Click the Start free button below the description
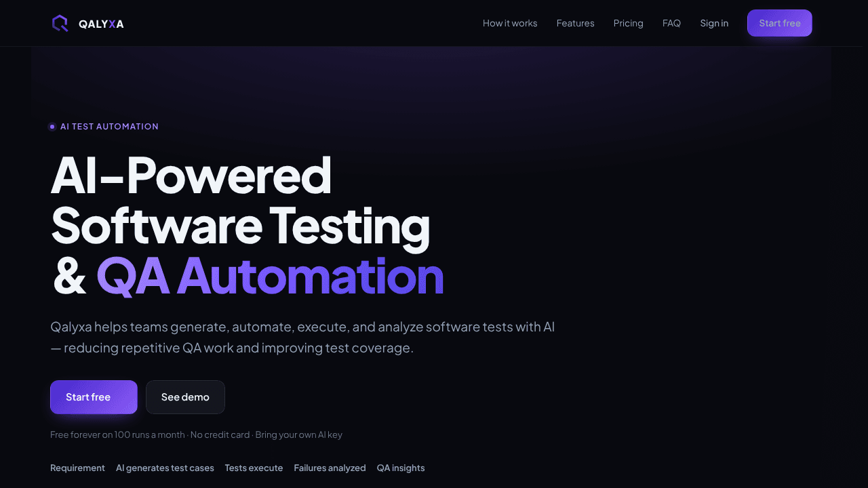 94,397
